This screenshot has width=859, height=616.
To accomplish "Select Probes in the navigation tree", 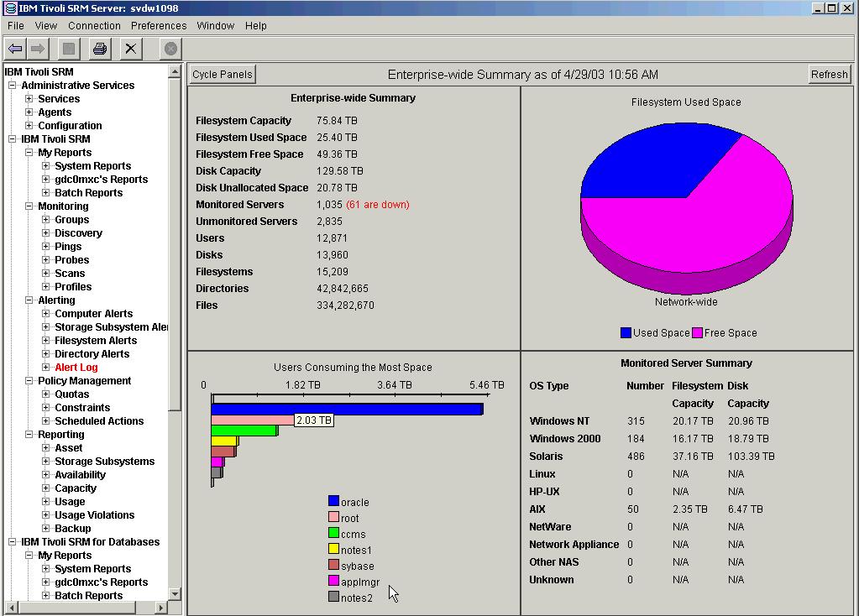I will (x=71, y=260).
